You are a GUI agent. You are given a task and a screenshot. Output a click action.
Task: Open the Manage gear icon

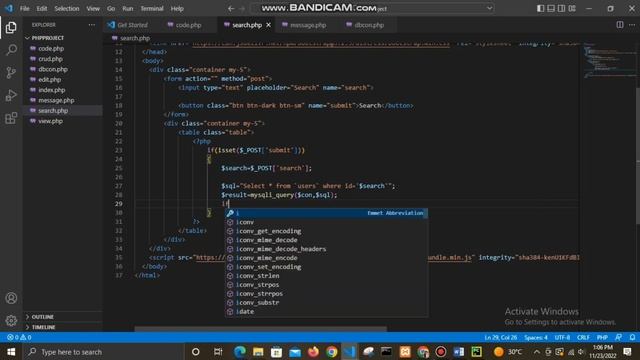coord(11,321)
